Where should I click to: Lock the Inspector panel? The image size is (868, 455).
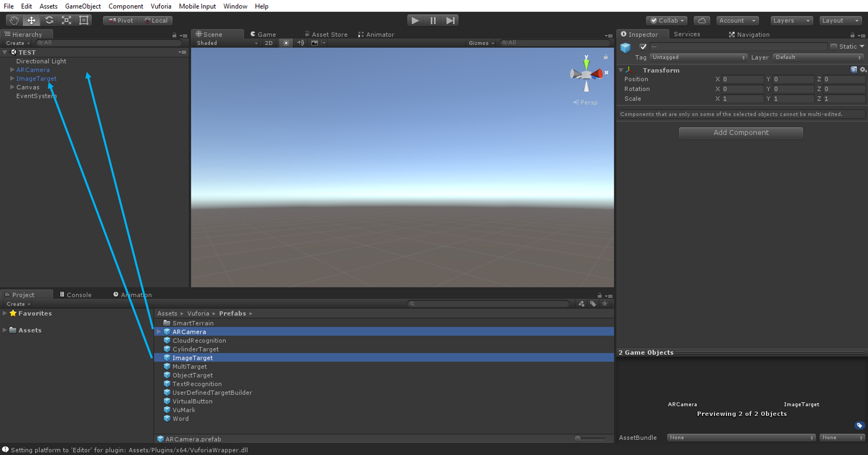point(852,35)
